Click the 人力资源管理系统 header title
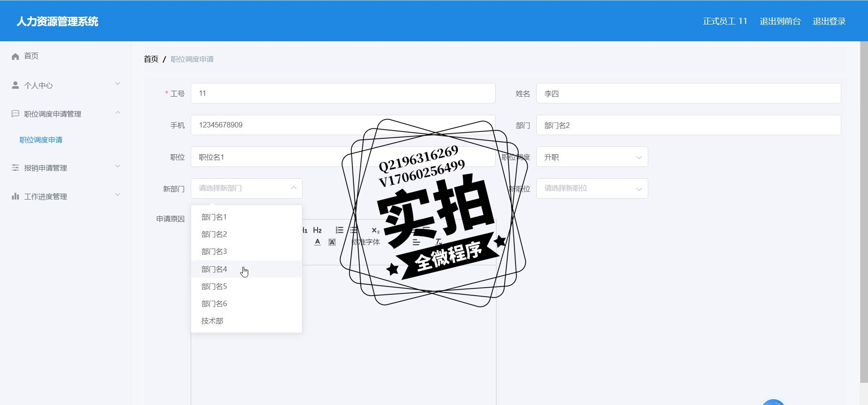 coord(58,21)
